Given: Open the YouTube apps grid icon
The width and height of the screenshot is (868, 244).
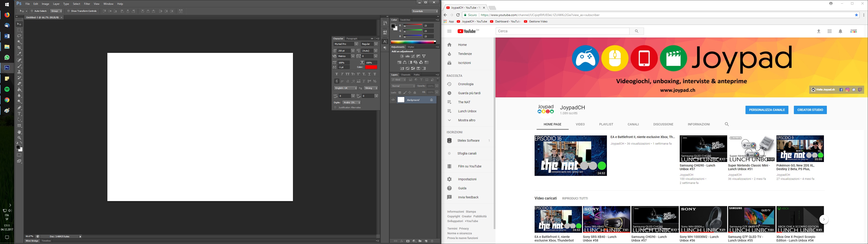Looking at the screenshot, I should click(830, 31).
